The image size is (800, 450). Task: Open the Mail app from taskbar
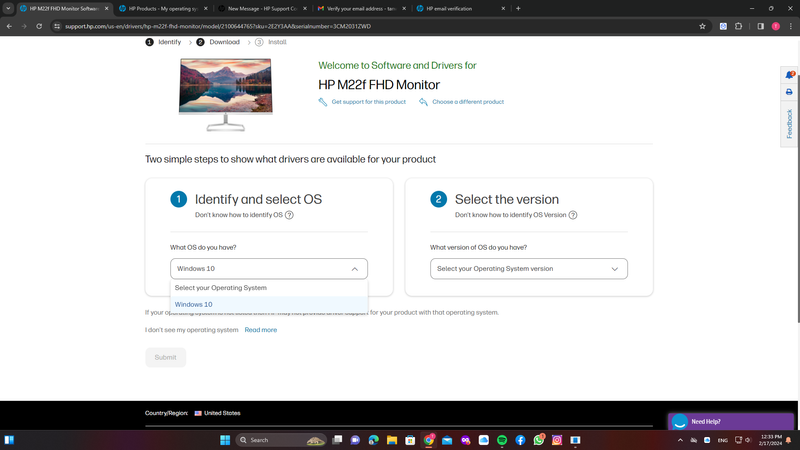(447, 440)
